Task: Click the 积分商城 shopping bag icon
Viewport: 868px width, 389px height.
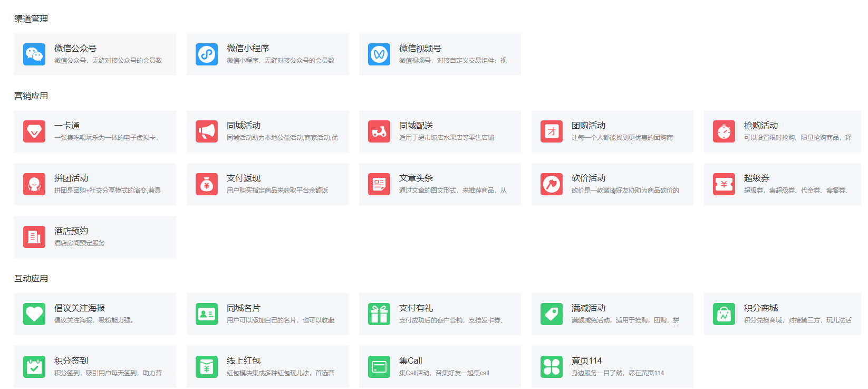Action: [x=724, y=314]
